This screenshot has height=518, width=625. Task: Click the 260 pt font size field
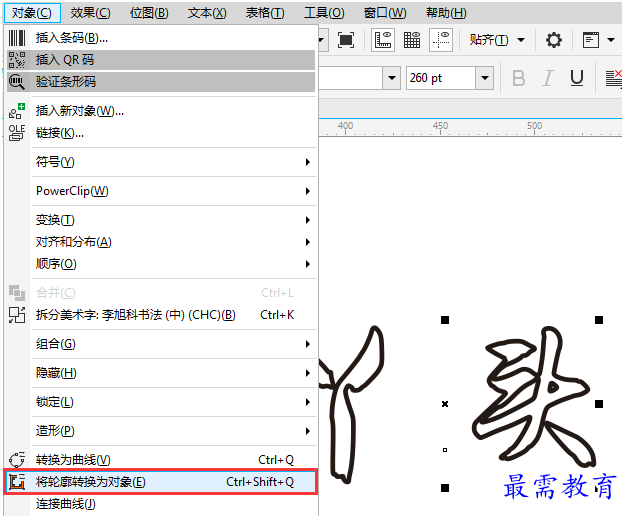[441, 78]
